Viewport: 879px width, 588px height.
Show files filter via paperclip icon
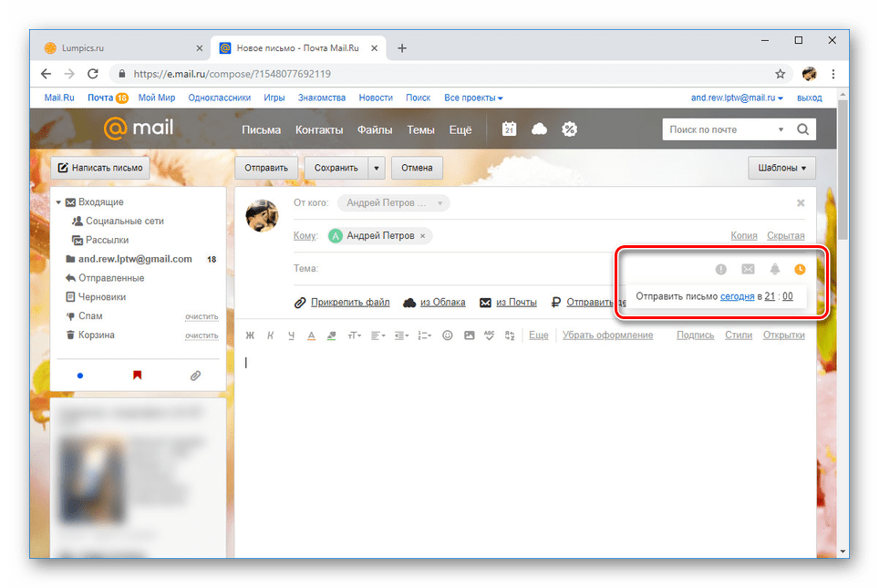point(195,375)
